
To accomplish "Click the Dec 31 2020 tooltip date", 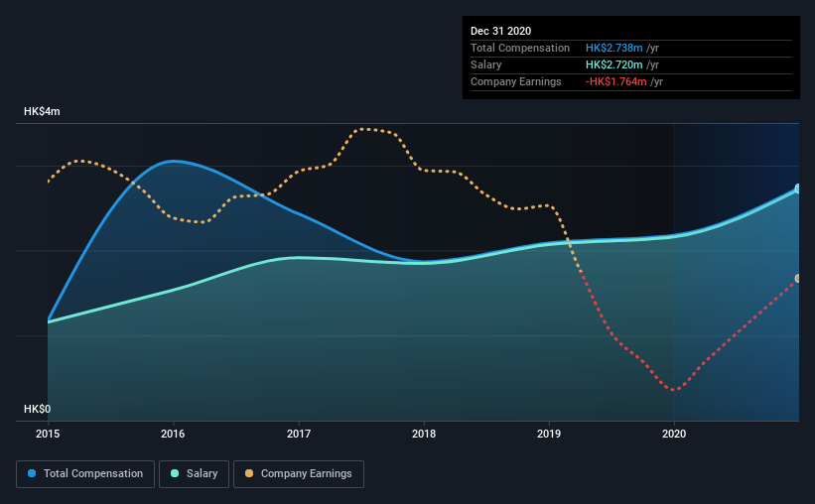I will 501,31.
